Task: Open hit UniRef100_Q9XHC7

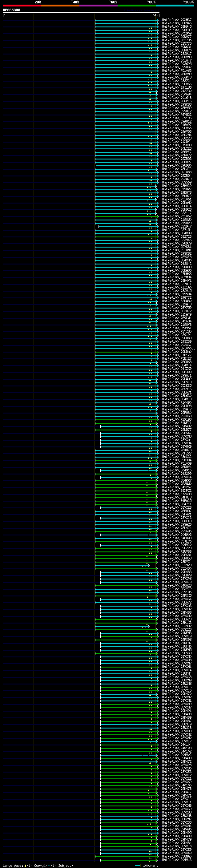Action: 177,20
